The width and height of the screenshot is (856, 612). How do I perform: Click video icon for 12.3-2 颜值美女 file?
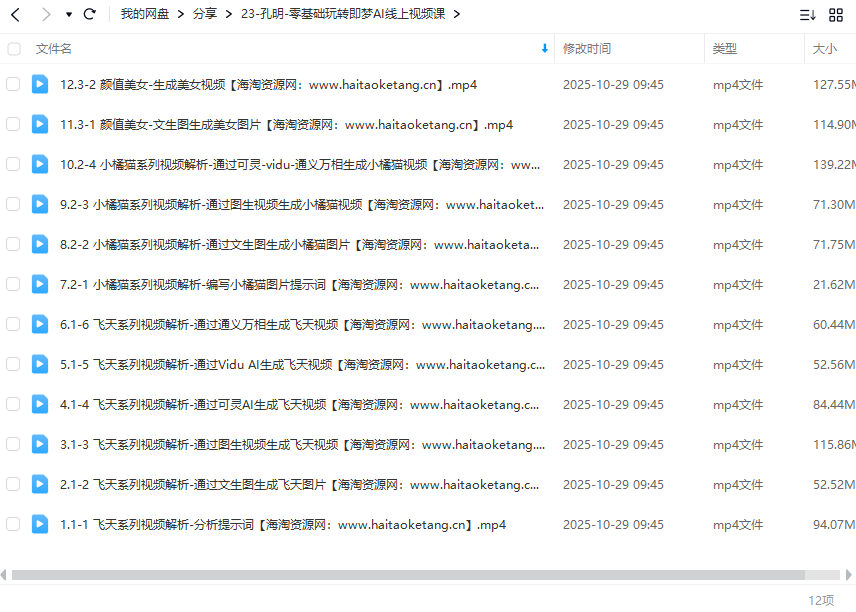tap(39, 84)
